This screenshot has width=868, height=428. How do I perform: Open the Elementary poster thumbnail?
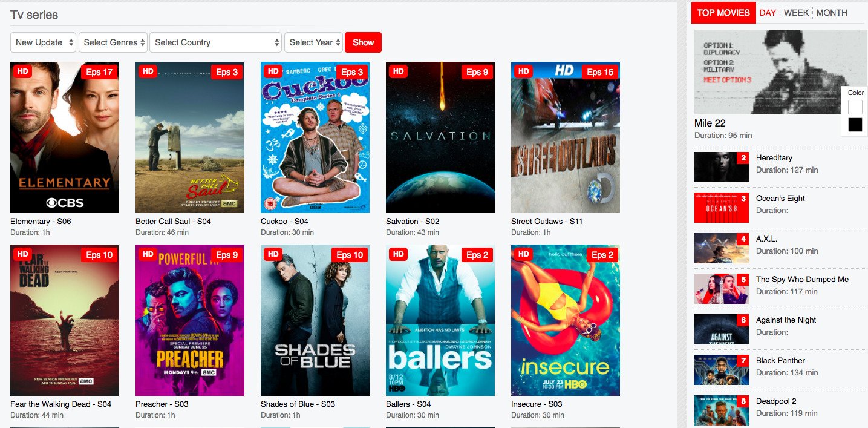tap(65, 137)
